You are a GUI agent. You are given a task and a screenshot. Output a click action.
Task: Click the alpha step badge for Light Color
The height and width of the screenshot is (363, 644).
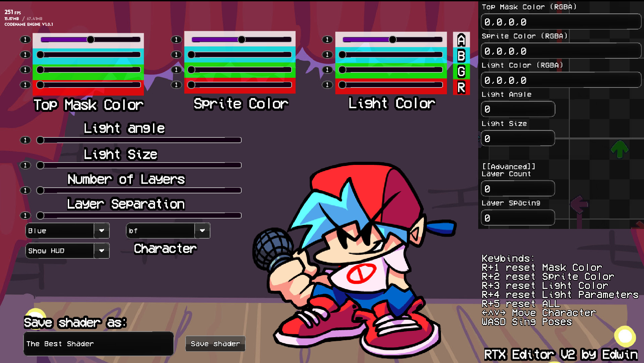click(327, 40)
